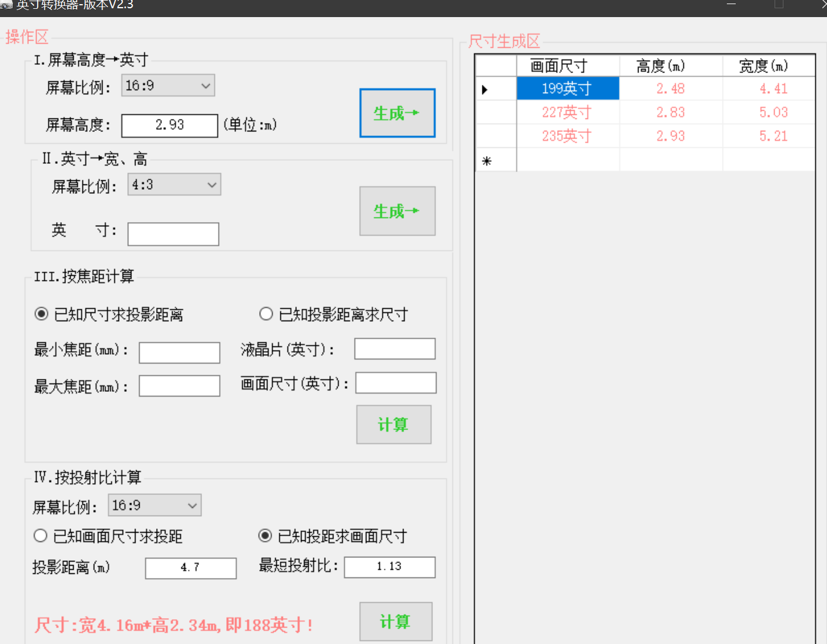Click the current-row arrow selector for 199英寸
The height and width of the screenshot is (644, 827).
click(496, 88)
